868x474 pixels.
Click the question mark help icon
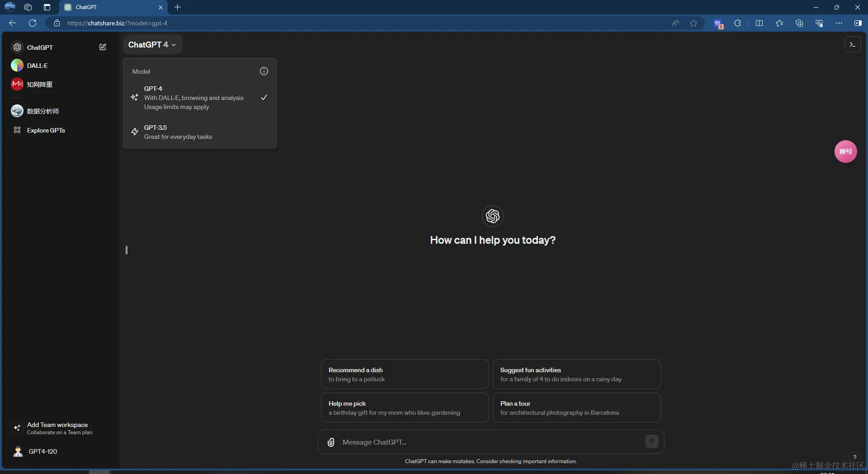pyautogui.click(x=854, y=457)
